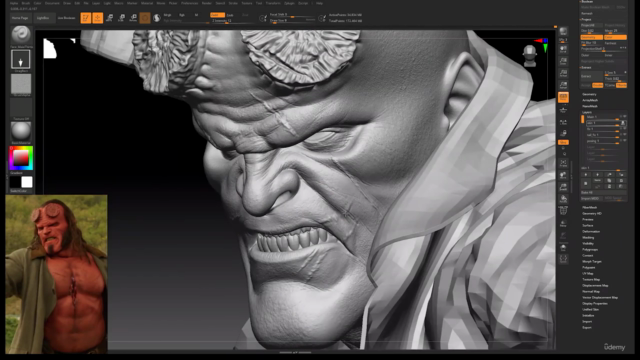
Task: Select the white main color swatch
Action: [x=27, y=182]
